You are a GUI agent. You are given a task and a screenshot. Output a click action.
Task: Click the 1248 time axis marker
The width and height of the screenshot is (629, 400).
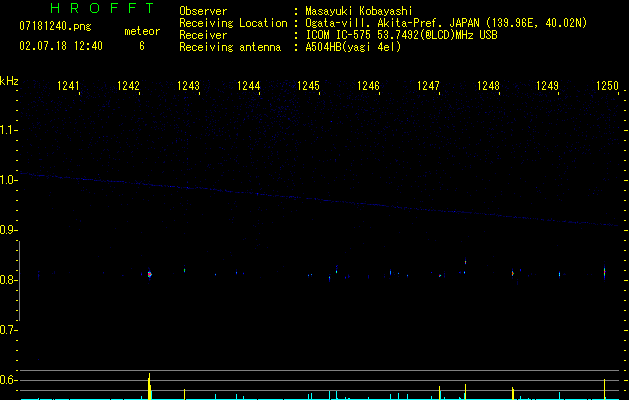tap(488, 86)
